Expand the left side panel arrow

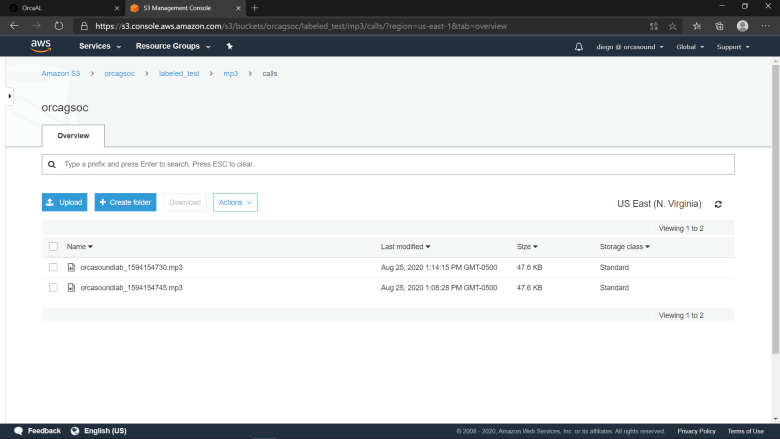point(9,96)
